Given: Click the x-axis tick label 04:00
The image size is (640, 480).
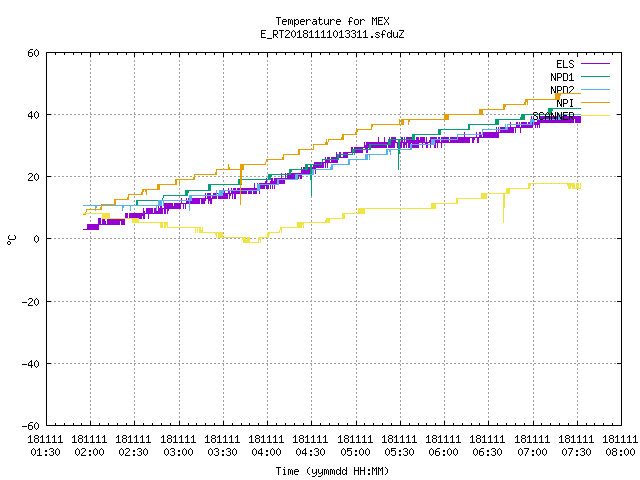Looking at the screenshot, I should pyautogui.click(x=267, y=453).
